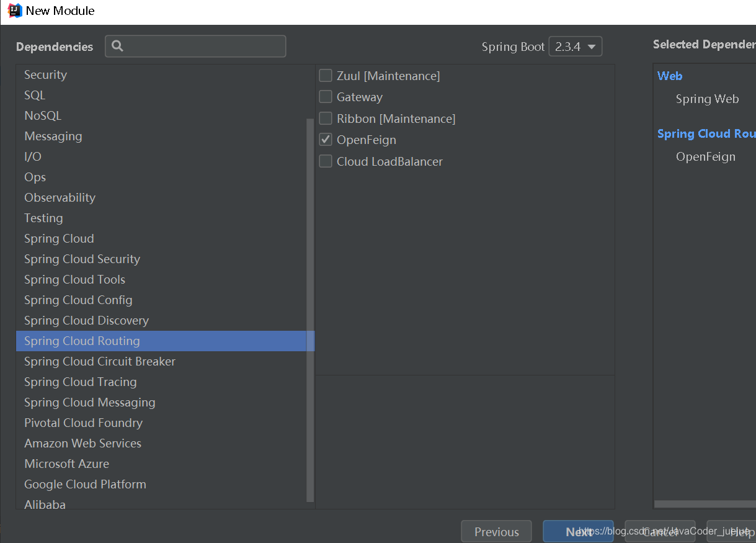Click the Cancel button

[x=660, y=531]
